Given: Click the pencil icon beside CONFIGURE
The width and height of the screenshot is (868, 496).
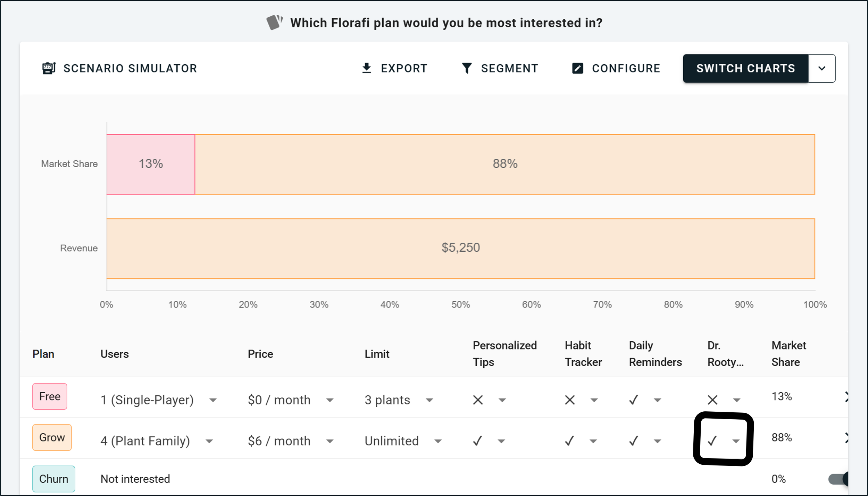Looking at the screenshot, I should click(577, 68).
